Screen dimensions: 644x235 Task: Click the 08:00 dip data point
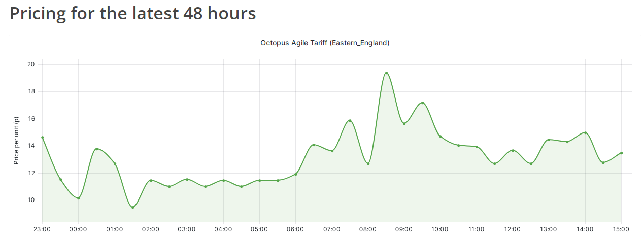[368, 163]
